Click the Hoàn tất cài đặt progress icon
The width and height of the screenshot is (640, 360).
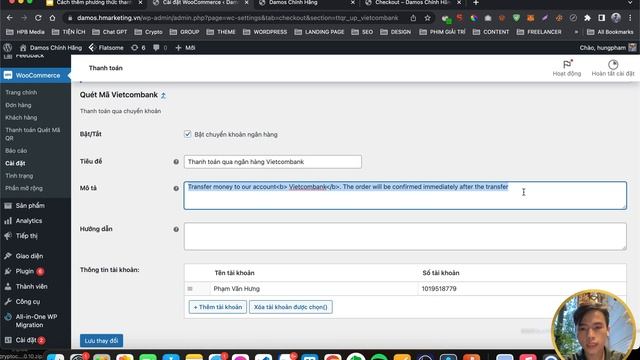[613, 64]
